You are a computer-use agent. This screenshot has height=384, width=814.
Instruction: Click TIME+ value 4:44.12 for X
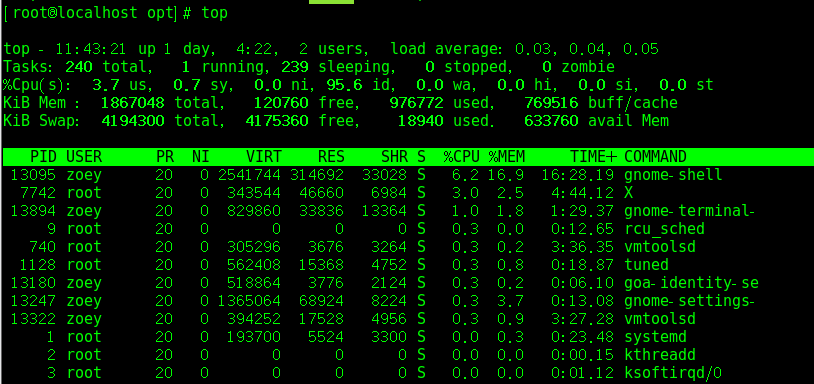coord(582,193)
